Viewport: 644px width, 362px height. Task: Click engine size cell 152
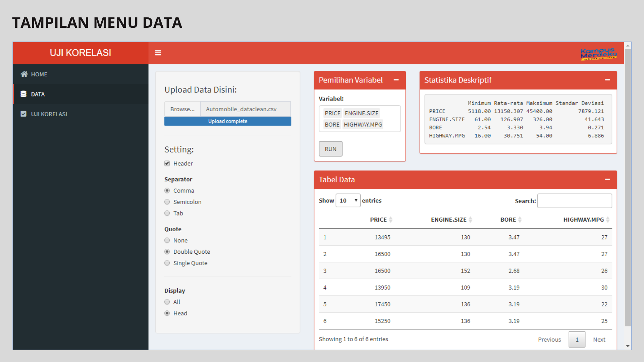tap(465, 271)
